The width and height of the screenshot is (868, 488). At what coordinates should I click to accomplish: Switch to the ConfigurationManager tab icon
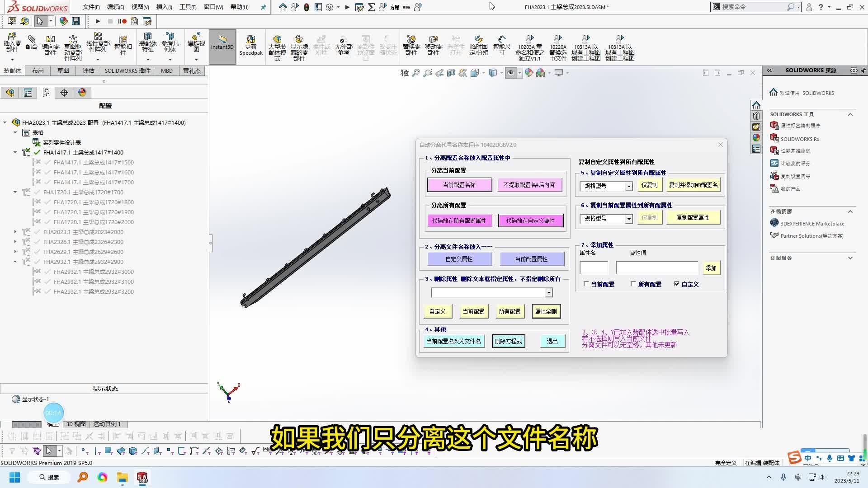(x=46, y=93)
